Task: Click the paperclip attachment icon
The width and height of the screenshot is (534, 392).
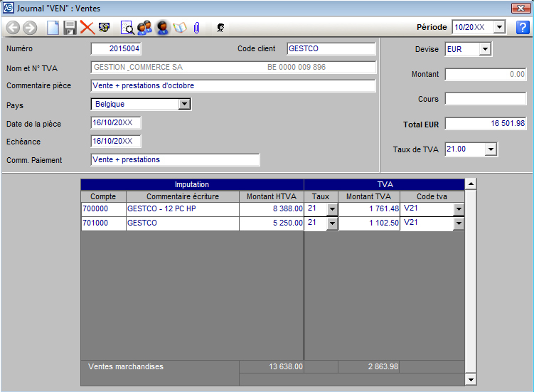Action: (x=196, y=28)
